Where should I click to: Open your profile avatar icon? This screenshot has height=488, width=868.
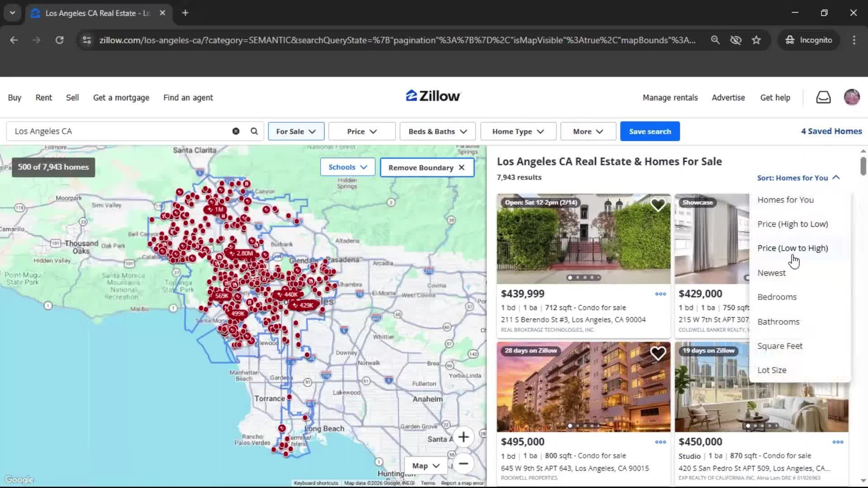pyautogui.click(x=852, y=97)
